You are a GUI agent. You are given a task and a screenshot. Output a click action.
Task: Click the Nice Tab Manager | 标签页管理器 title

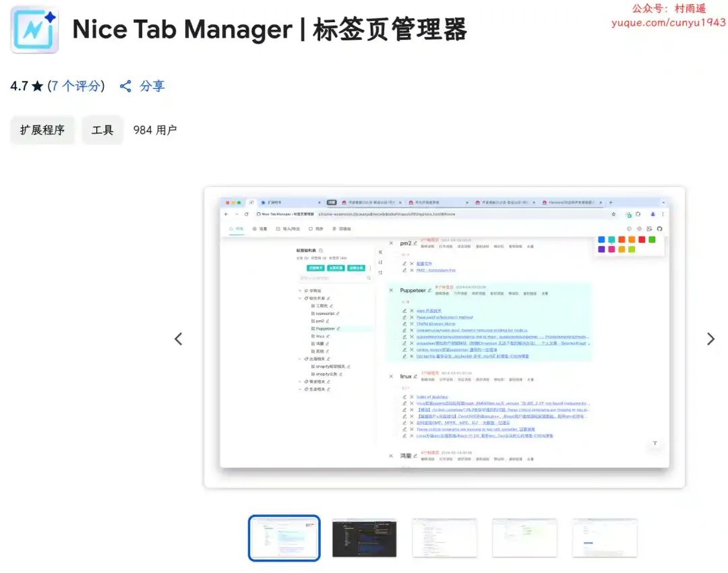[269, 29]
